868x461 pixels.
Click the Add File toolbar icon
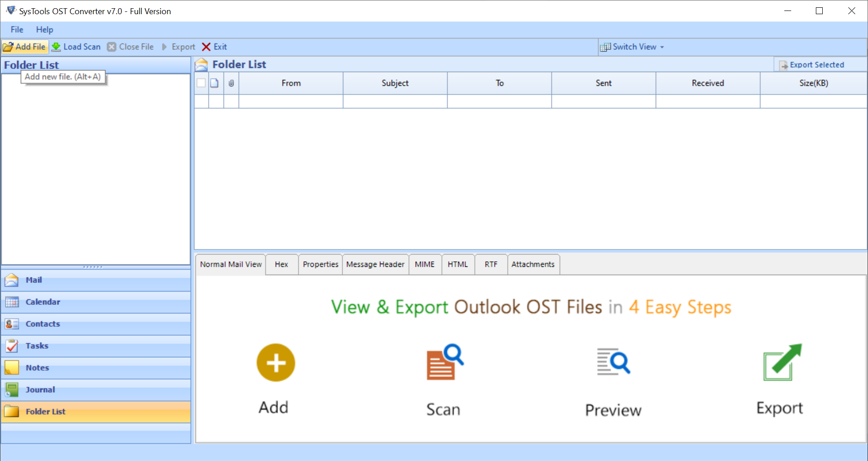point(8,47)
